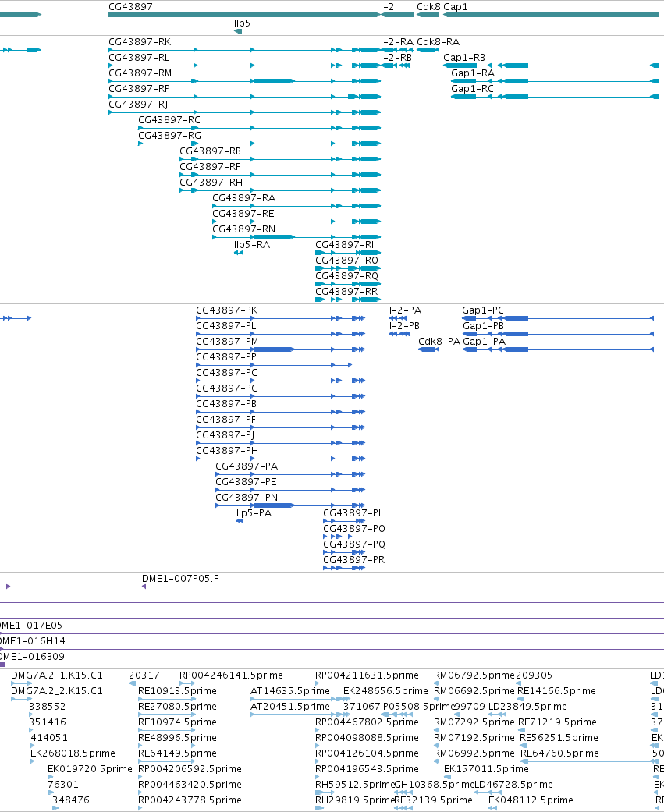
Task: Click the DME1-016B09 clone label
Action: [33, 657]
